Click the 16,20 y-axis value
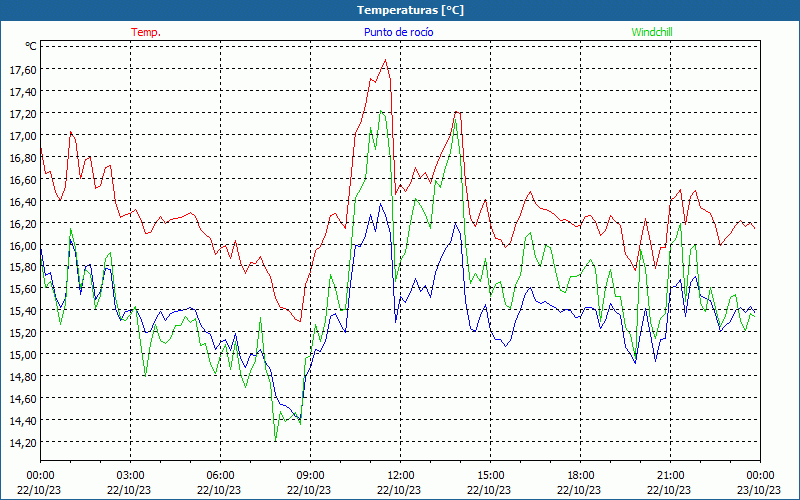This screenshot has width=800, height=500. tap(23, 223)
